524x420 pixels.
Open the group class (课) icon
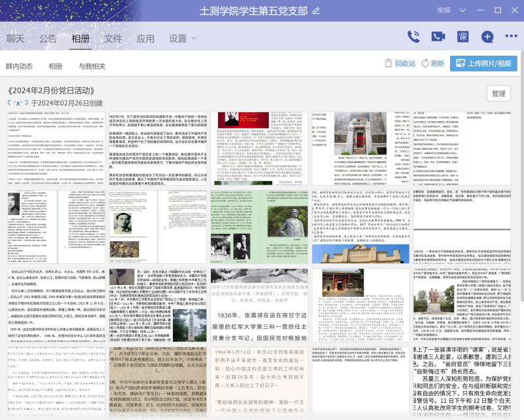pos(462,37)
